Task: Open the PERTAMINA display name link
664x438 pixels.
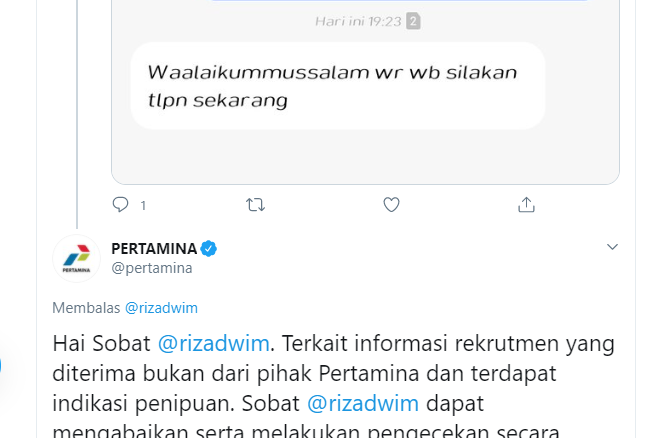Action: tap(154, 249)
